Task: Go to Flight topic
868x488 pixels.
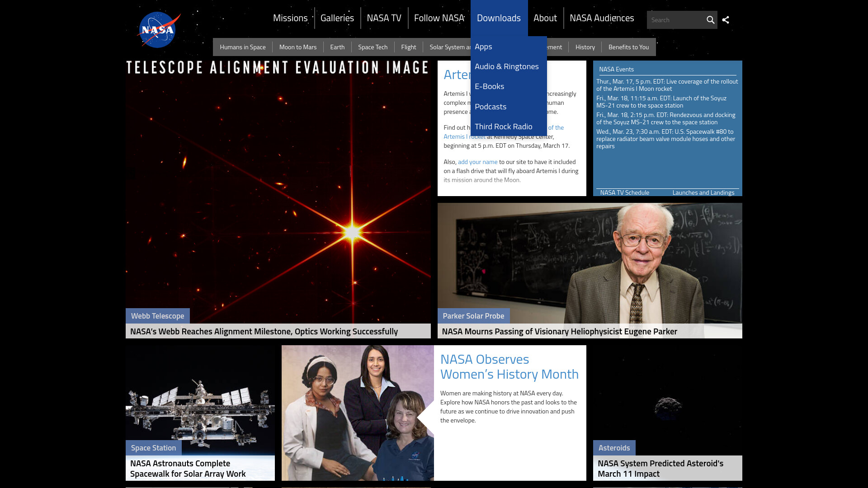Action: click(408, 47)
